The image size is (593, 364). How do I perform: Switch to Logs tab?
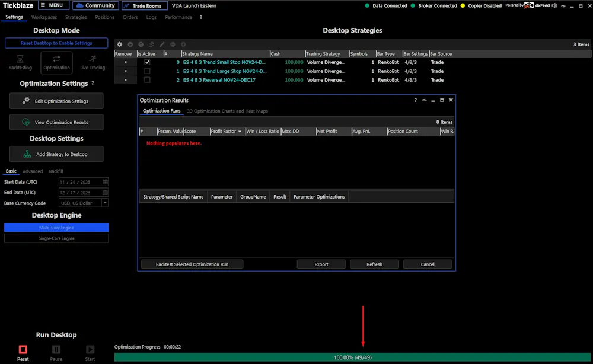tap(151, 17)
